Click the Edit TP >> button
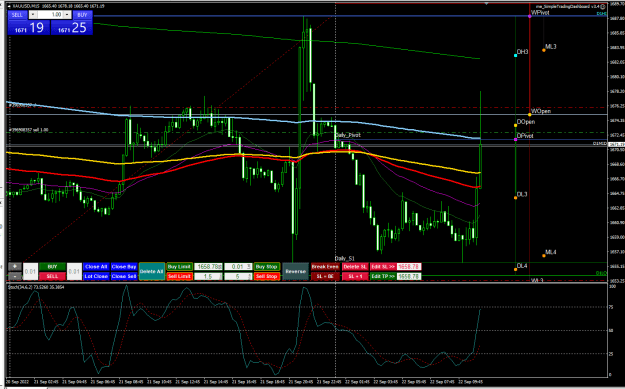 pos(383,276)
